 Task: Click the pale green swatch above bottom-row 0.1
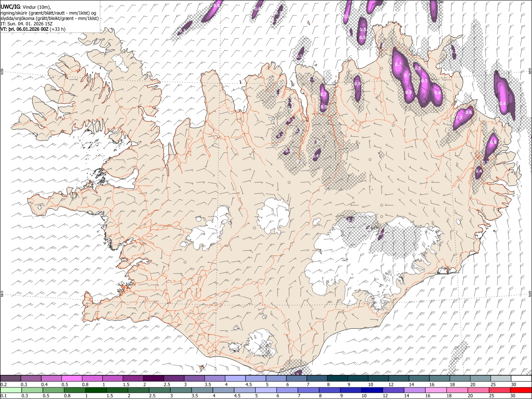click(11, 390)
